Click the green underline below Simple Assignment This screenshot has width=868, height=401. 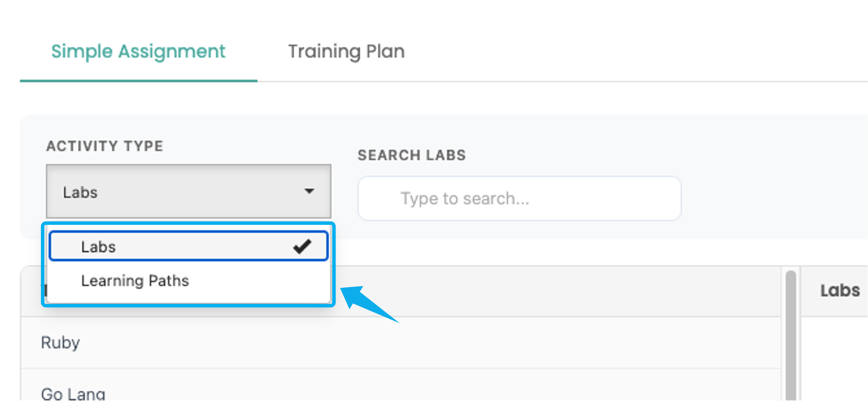[x=138, y=81]
